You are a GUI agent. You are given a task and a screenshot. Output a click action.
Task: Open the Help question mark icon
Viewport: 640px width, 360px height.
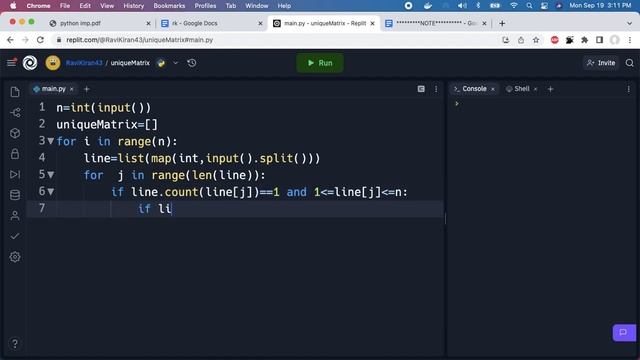(15, 344)
